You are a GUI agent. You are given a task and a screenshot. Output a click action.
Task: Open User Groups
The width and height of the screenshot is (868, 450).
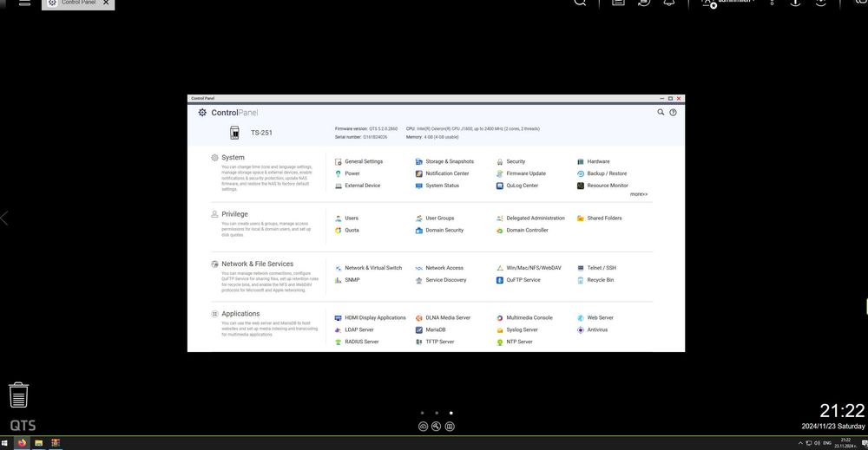(435, 218)
